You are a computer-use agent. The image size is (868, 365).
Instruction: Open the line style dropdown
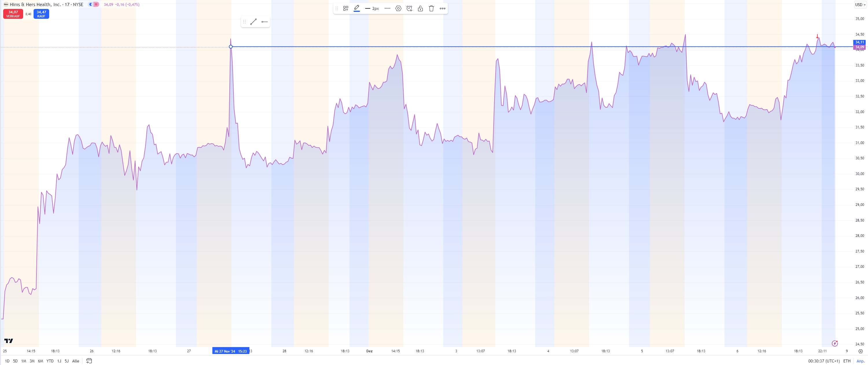387,8
